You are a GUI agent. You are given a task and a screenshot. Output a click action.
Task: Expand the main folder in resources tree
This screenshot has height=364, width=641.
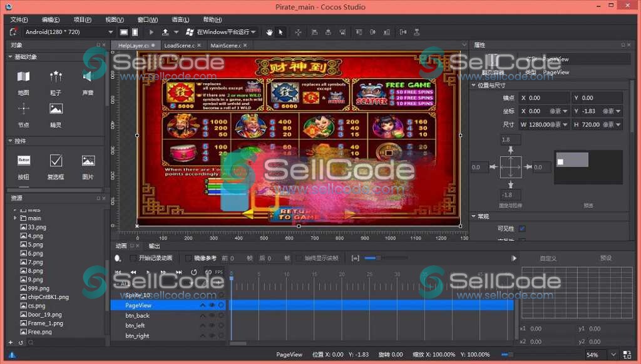pyautogui.click(x=16, y=218)
